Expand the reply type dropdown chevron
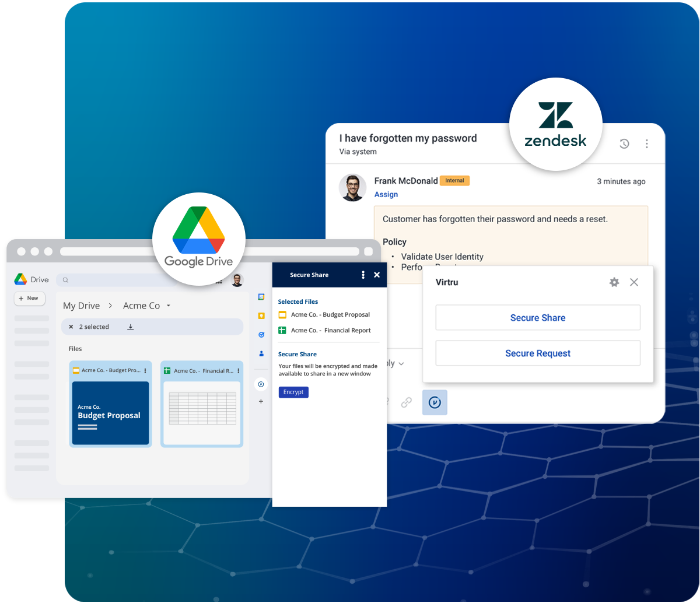 (x=401, y=364)
